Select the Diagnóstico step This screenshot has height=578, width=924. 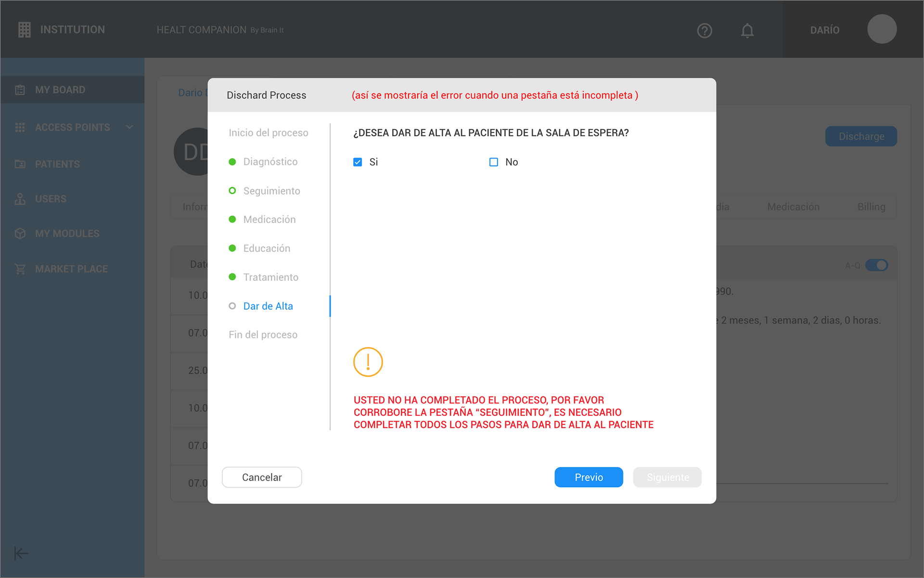[270, 162]
